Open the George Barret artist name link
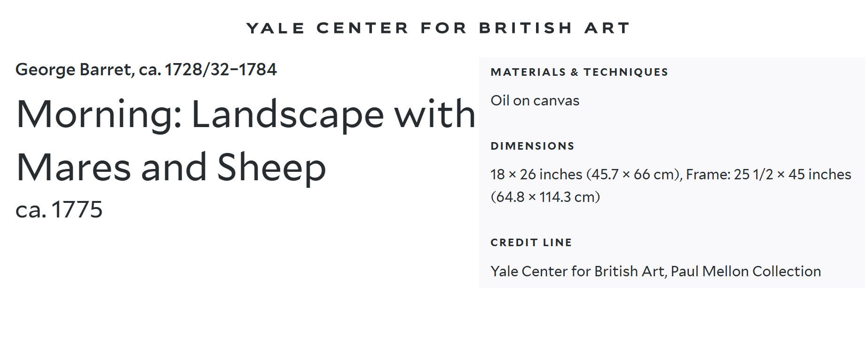 pos(74,70)
